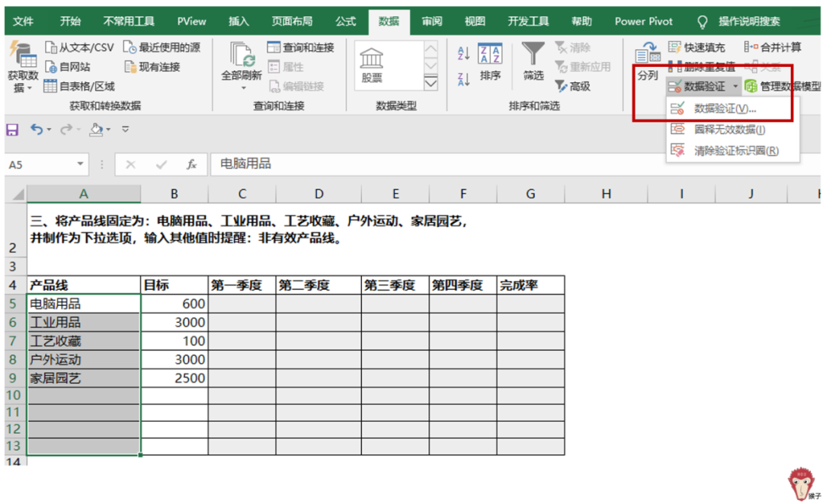
Task: Select the cell with value 100
Action: (x=175, y=341)
